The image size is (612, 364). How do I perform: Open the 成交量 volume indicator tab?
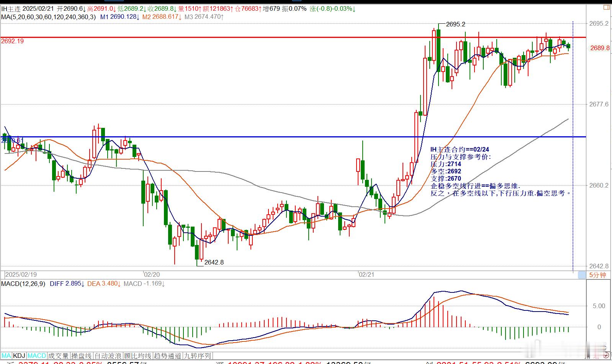(x=58, y=356)
